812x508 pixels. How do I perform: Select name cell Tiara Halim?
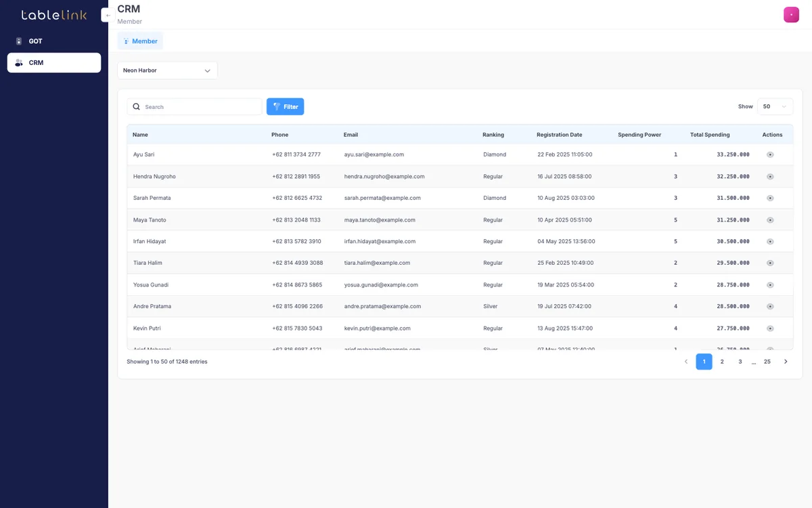(x=148, y=263)
